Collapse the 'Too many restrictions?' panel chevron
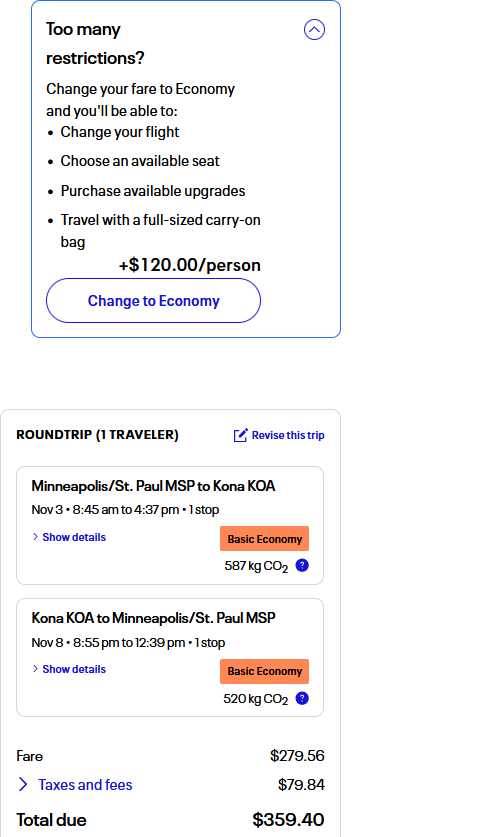 (x=314, y=30)
